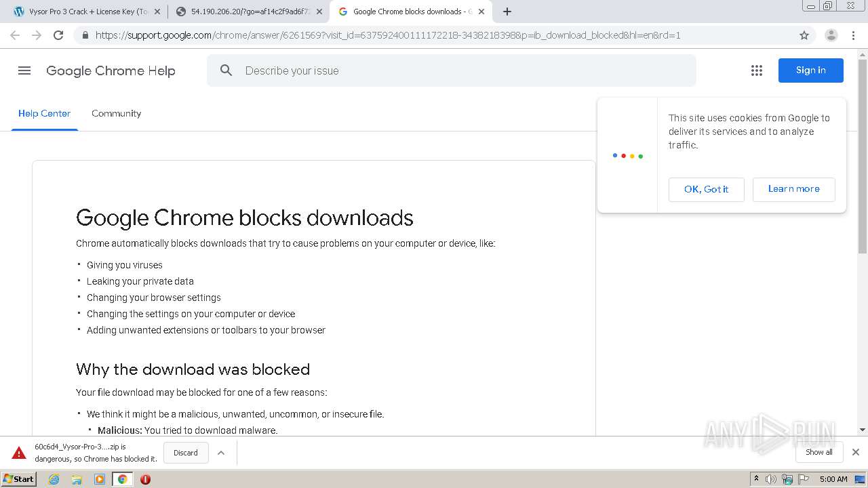Close the Vysor Pro 3 Crack tab

(x=157, y=12)
